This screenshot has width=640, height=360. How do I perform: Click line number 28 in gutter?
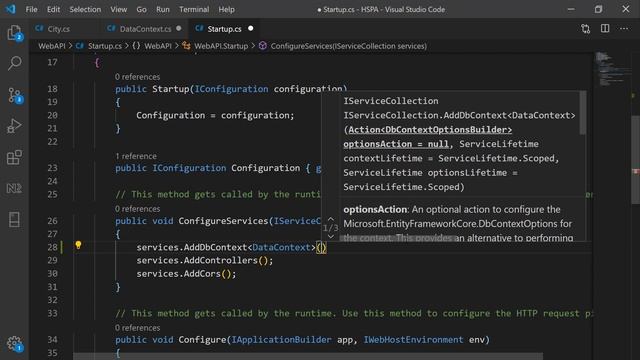point(52,247)
